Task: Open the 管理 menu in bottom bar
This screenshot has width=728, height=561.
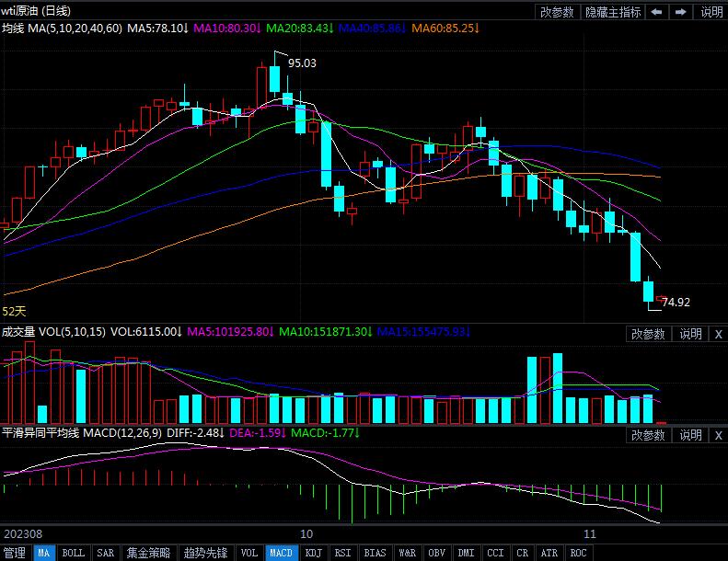Action: pos(15,553)
